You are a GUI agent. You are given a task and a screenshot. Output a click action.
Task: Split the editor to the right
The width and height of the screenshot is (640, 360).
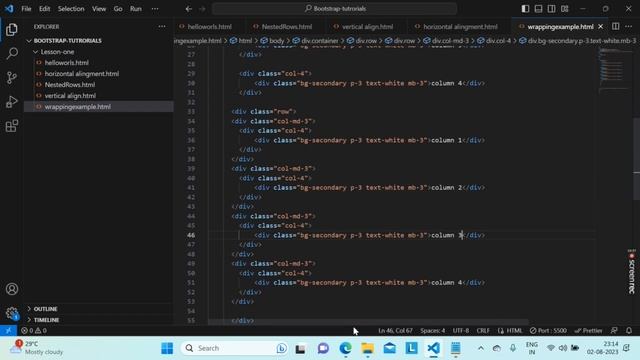pos(616,27)
